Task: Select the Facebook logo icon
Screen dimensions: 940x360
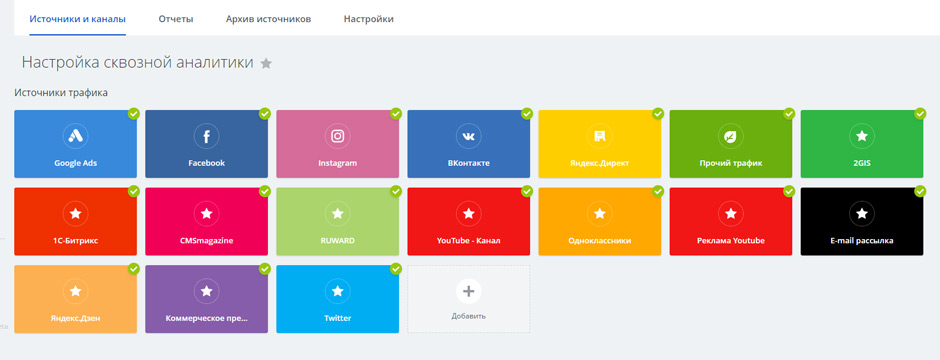Action: (206, 137)
